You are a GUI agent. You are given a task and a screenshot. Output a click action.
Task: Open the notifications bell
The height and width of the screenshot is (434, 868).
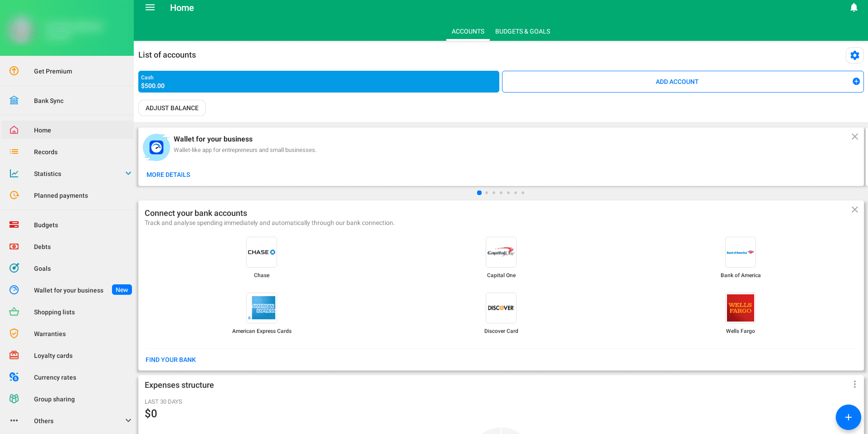pyautogui.click(x=854, y=8)
